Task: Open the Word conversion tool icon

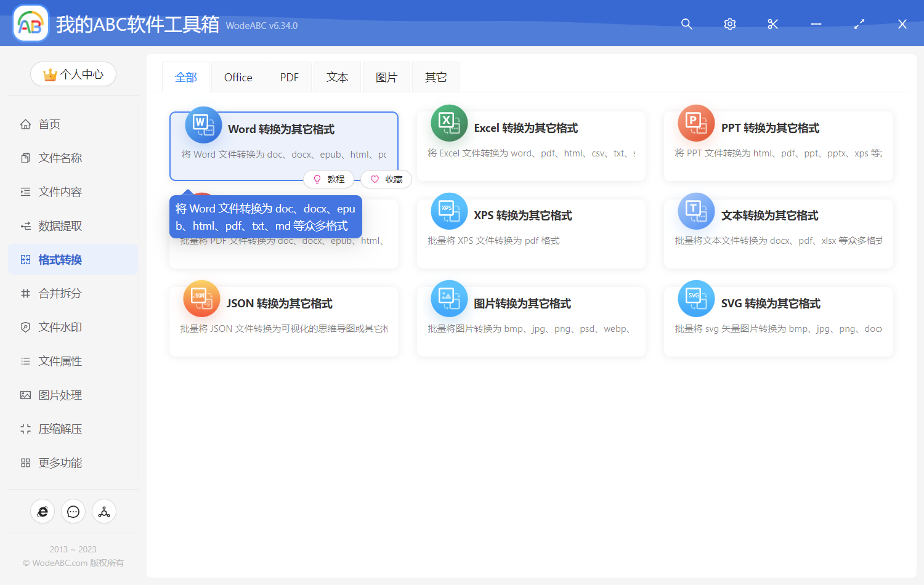Action: tap(203, 124)
